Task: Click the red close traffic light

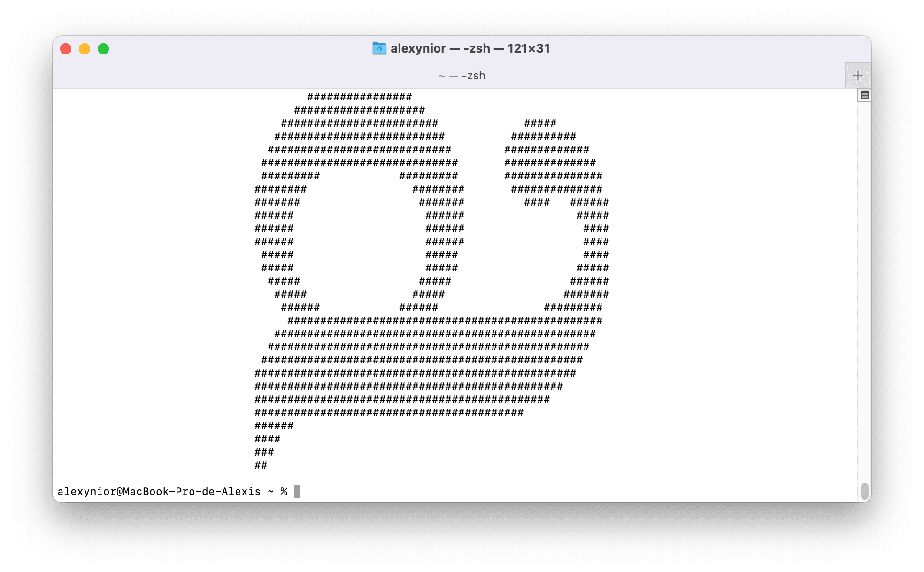Action: 66,48
